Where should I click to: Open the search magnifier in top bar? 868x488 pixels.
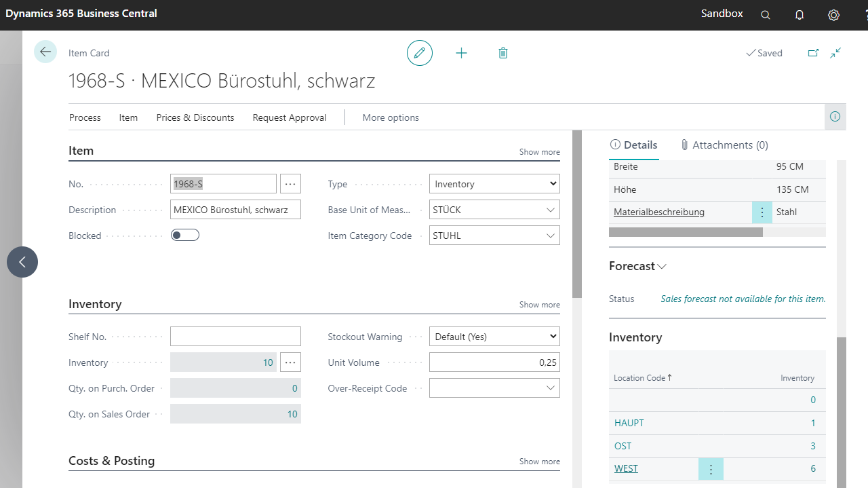[x=766, y=15]
